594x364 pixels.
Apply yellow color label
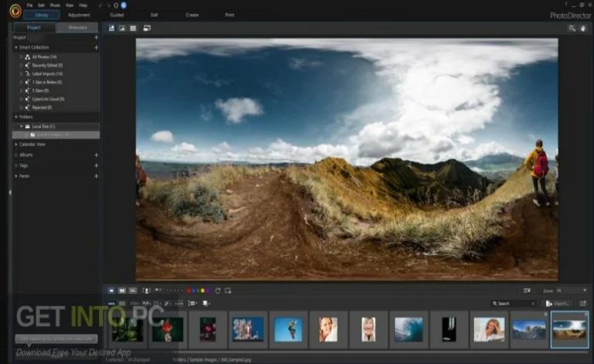coord(203,291)
